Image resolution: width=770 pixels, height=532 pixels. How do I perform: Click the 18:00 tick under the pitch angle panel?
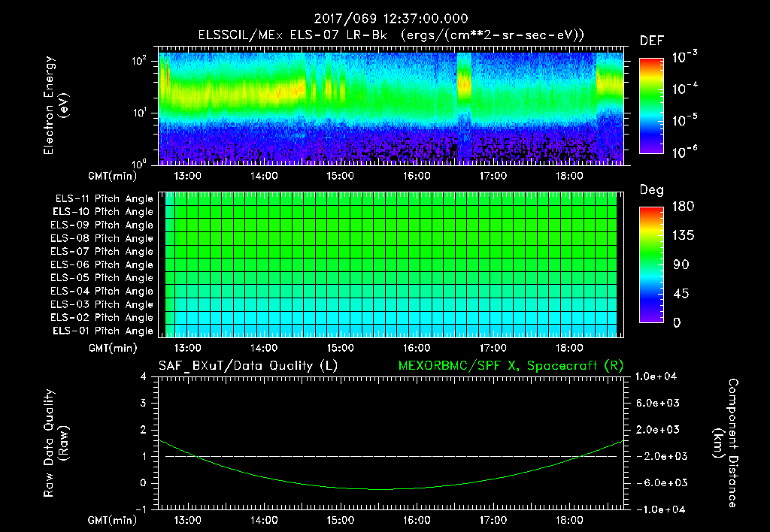569,348
